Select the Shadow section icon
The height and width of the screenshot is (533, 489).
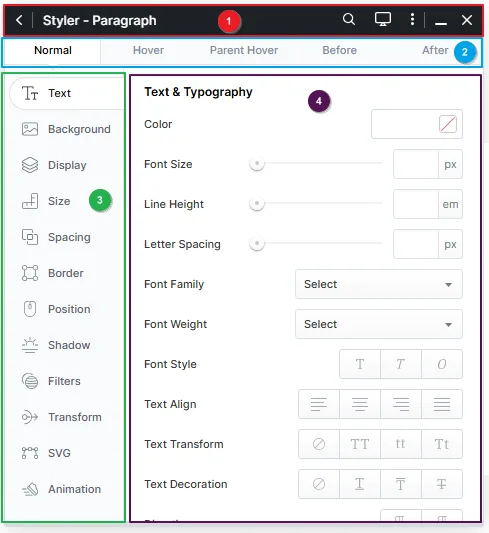[30, 345]
